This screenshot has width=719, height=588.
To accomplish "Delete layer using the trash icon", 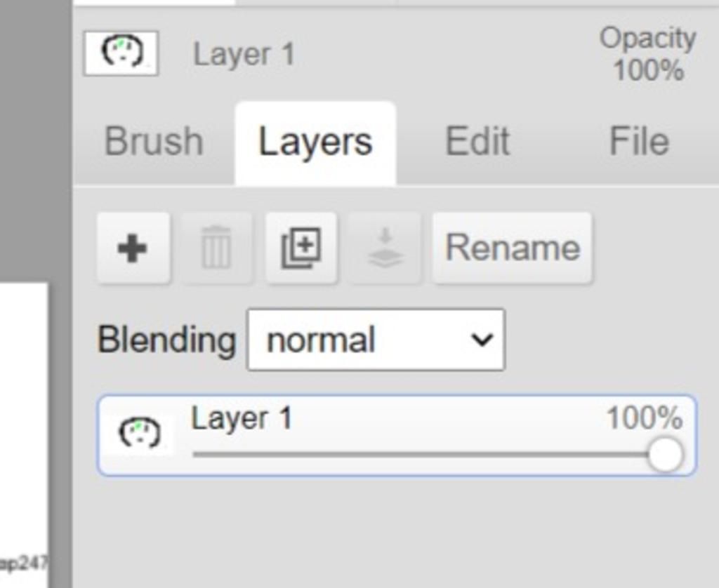I will [216, 248].
